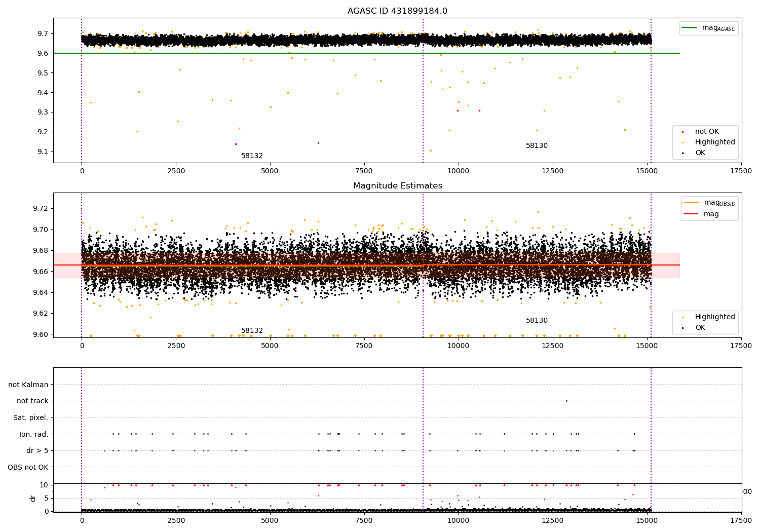
Task: Click "not OK" in the top plot legend
Action: pyautogui.click(x=707, y=132)
